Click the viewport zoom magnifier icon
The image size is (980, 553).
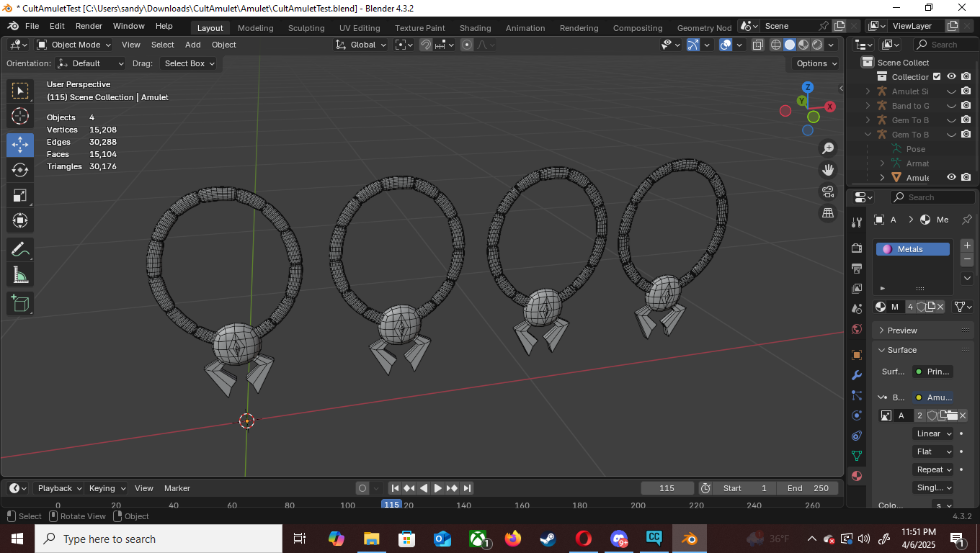pos(828,148)
